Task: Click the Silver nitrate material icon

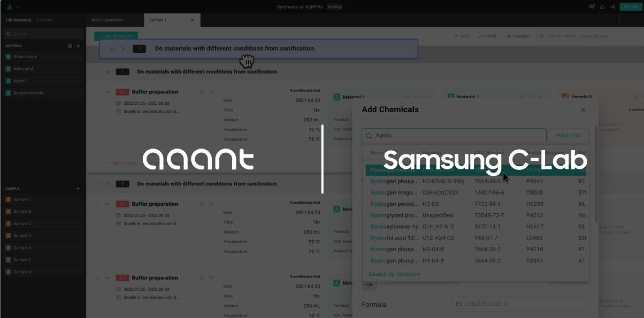Action: coord(8,57)
